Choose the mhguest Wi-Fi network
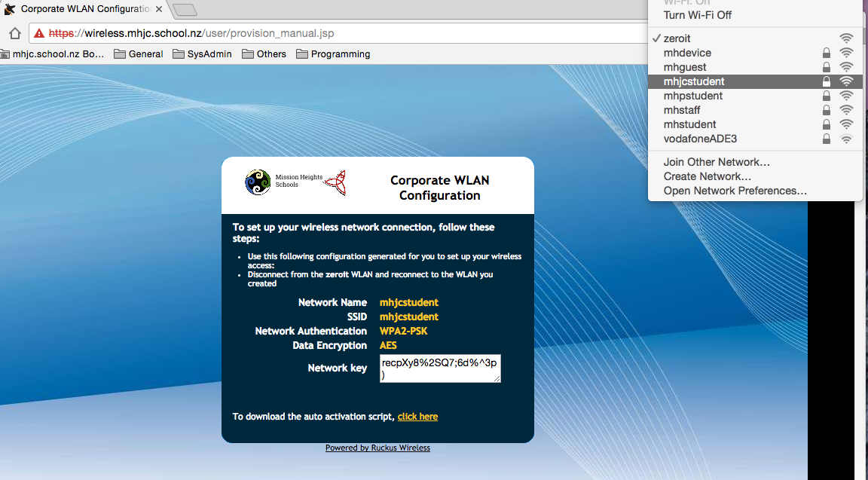The width and height of the screenshot is (868, 480). (684, 67)
